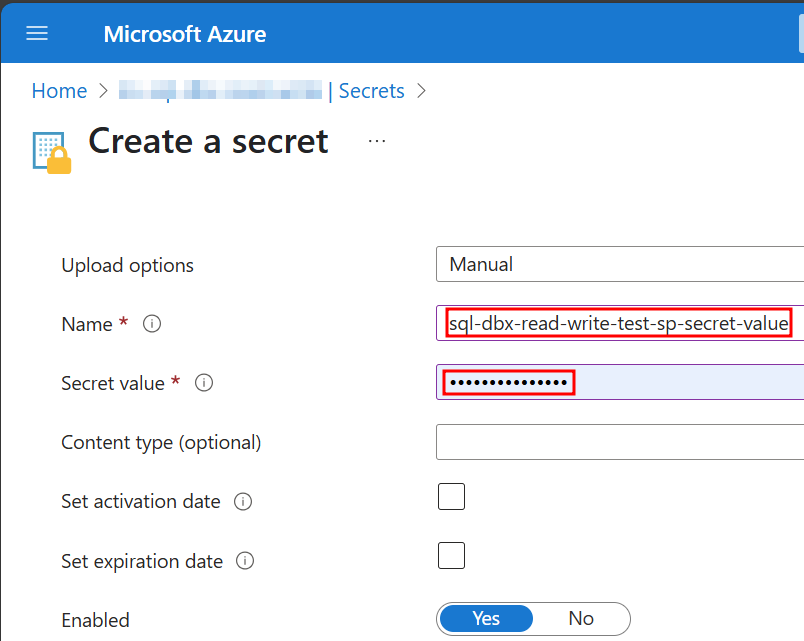
Task: Click Microsoft Azure in the top bar
Action: pos(184,33)
